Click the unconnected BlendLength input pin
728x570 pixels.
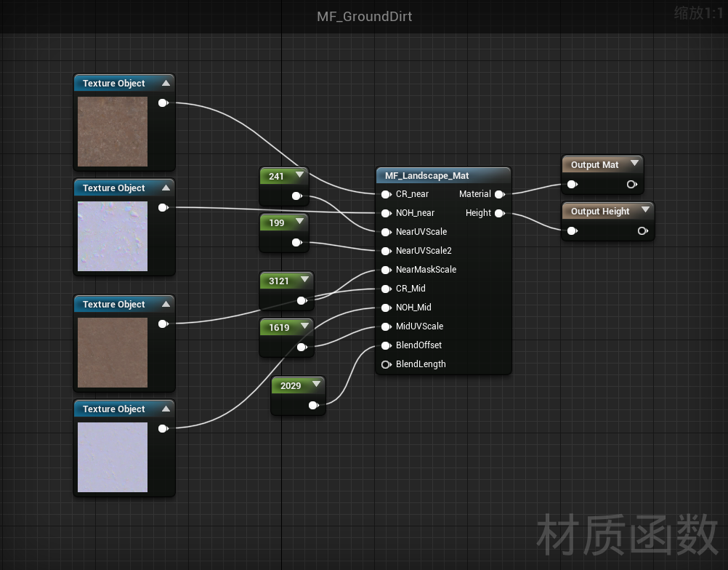click(386, 364)
